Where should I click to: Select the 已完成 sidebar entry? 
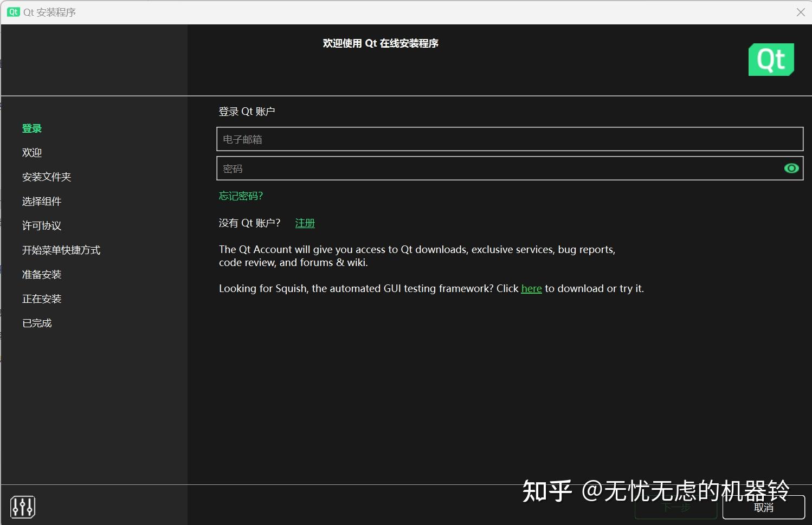[36, 323]
